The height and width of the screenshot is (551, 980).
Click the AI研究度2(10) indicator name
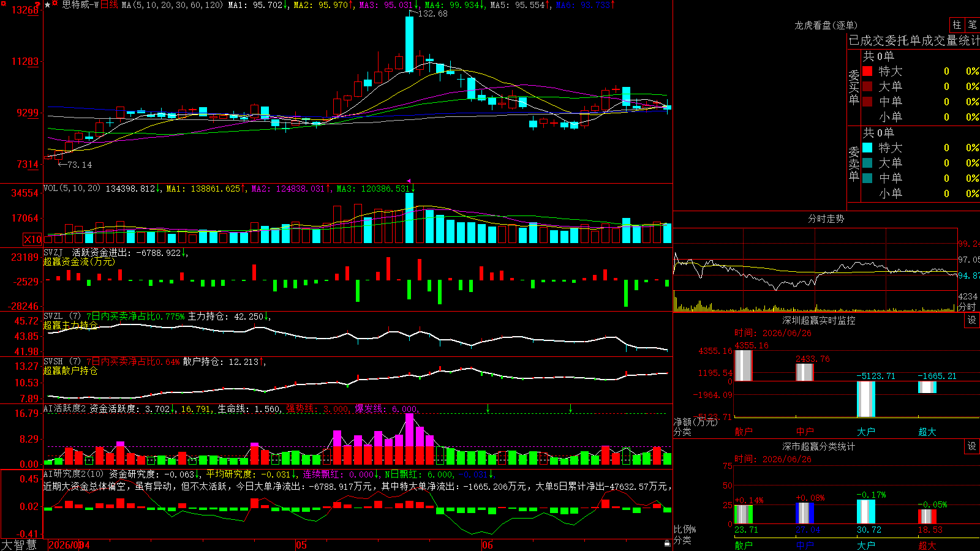(x=74, y=474)
